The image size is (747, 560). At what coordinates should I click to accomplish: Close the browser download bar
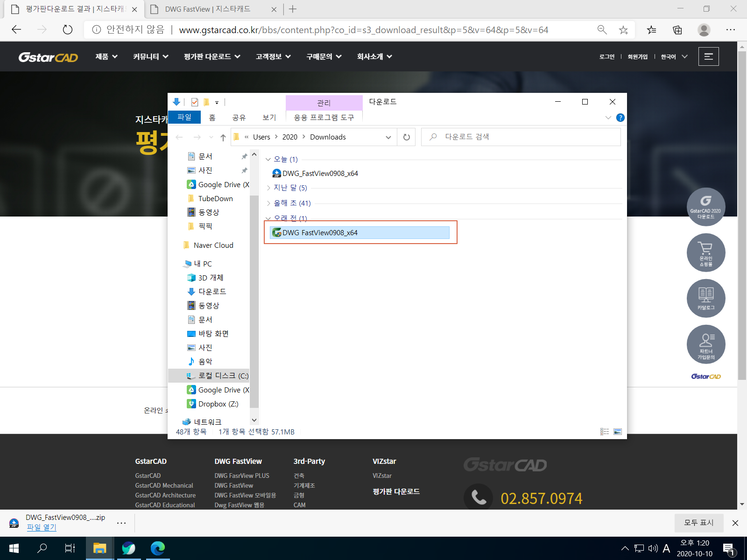[735, 523]
